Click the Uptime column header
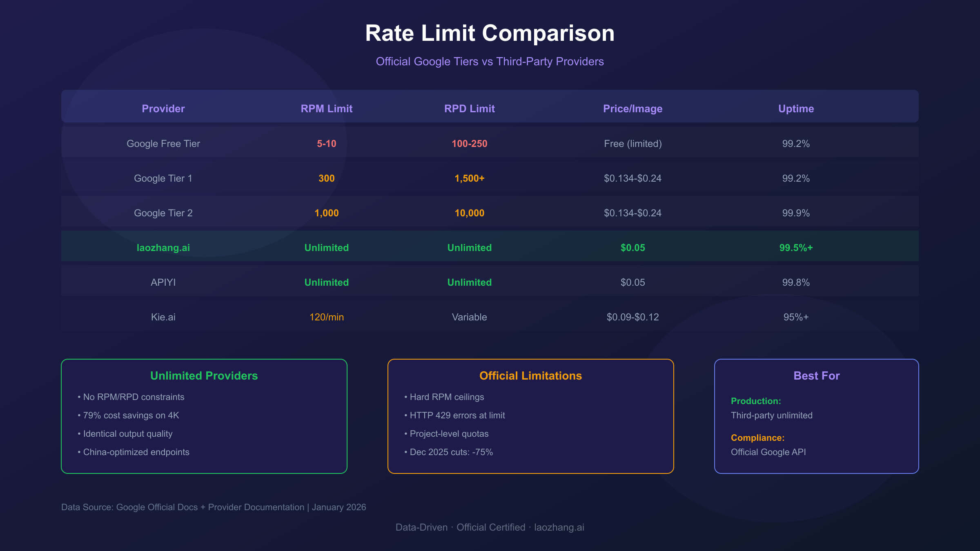Screen dimensions: 980x551 coord(796,109)
